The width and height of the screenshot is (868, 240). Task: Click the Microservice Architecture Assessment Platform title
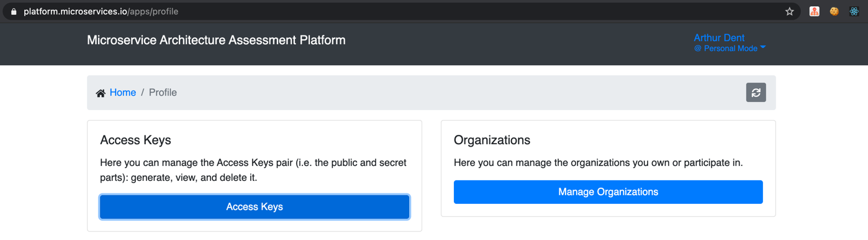(216, 40)
